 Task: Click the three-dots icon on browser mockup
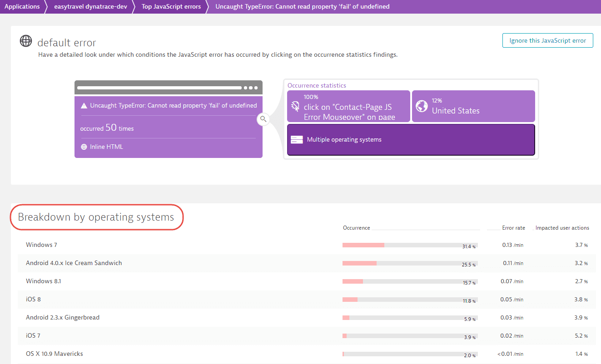tap(251, 88)
